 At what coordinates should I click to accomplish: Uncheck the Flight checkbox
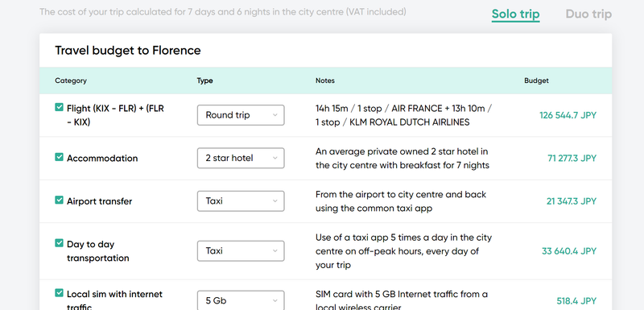59,107
